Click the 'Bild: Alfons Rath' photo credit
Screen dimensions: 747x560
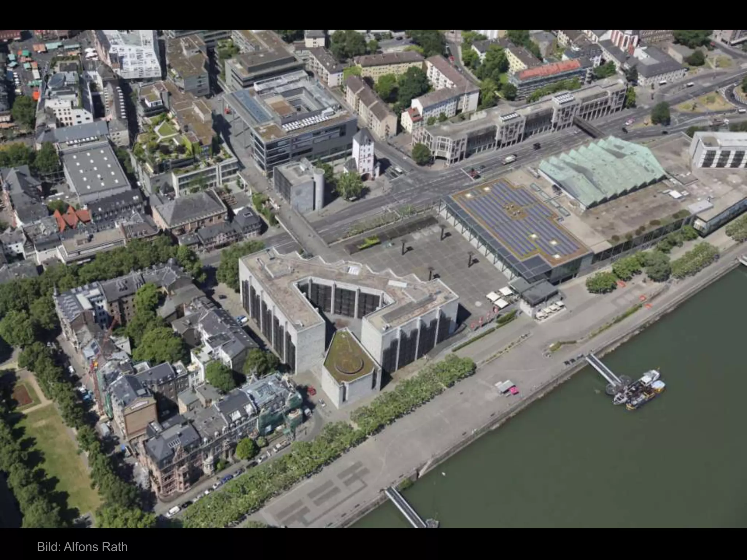(82, 547)
